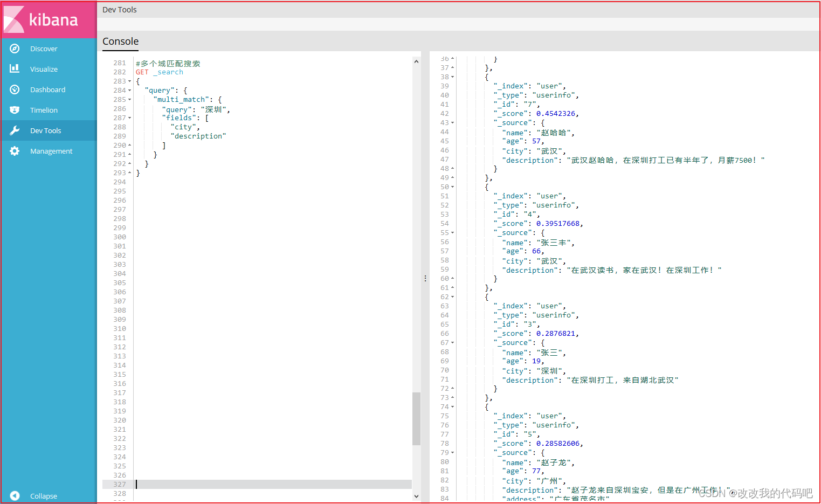
Task: Fold response object at line 38
Action: pos(452,77)
